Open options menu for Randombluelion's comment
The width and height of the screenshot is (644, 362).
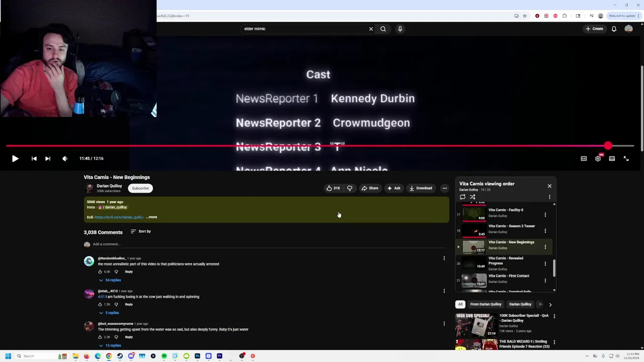444,258
